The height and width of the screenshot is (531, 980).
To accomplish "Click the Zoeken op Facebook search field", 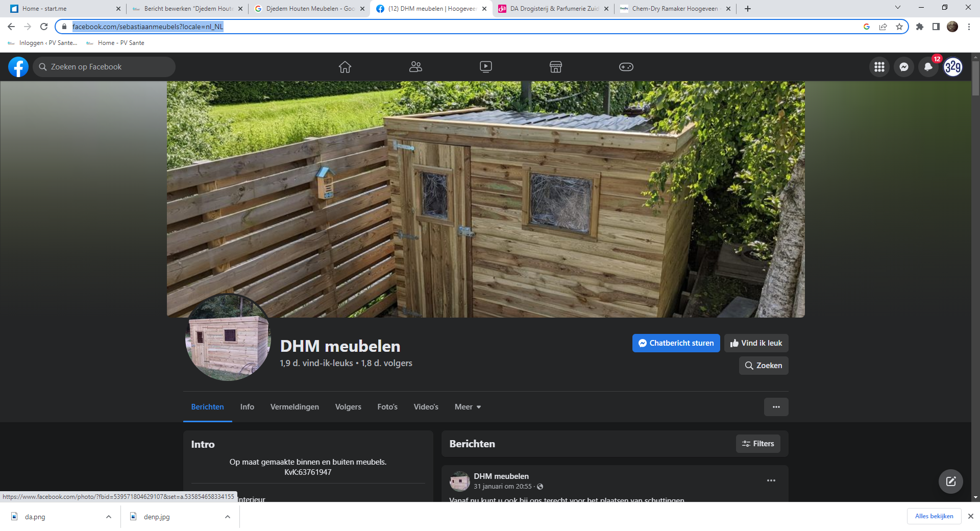I will [105, 67].
